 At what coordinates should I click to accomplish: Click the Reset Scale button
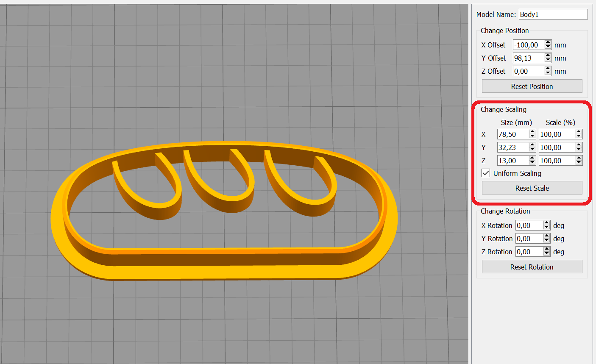[532, 188]
